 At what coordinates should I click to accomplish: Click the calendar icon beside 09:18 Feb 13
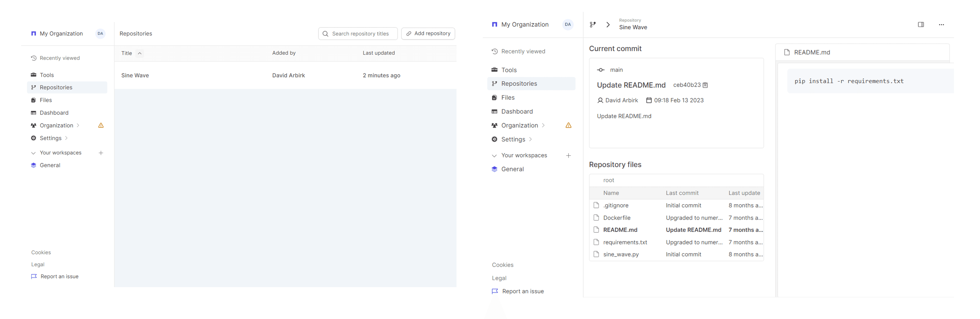[x=649, y=100]
